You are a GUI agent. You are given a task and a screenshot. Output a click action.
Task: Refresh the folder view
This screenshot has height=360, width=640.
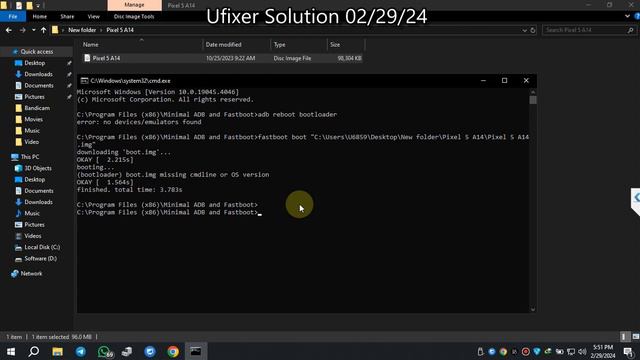[533, 30]
